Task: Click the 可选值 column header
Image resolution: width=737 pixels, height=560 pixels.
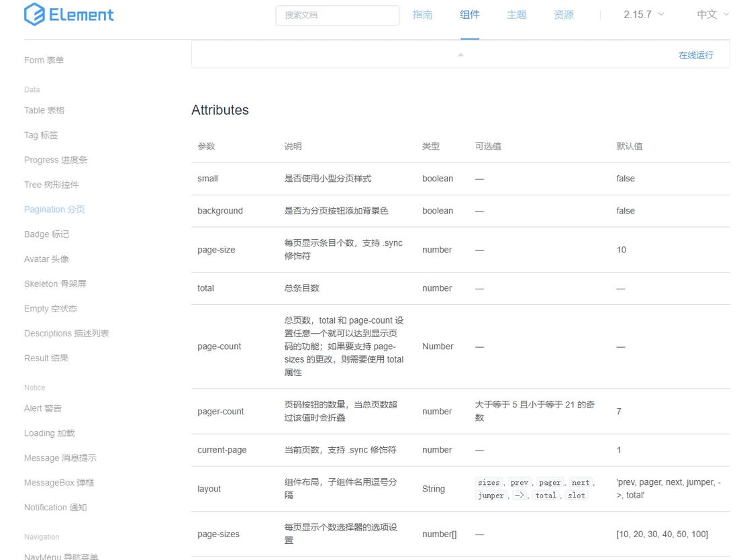Action: point(488,146)
